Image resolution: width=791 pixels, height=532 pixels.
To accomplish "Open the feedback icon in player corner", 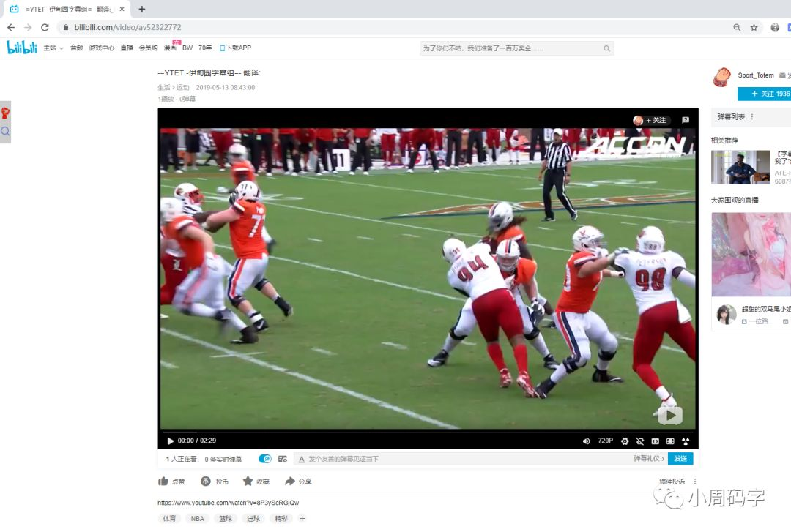I will tap(685, 120).
